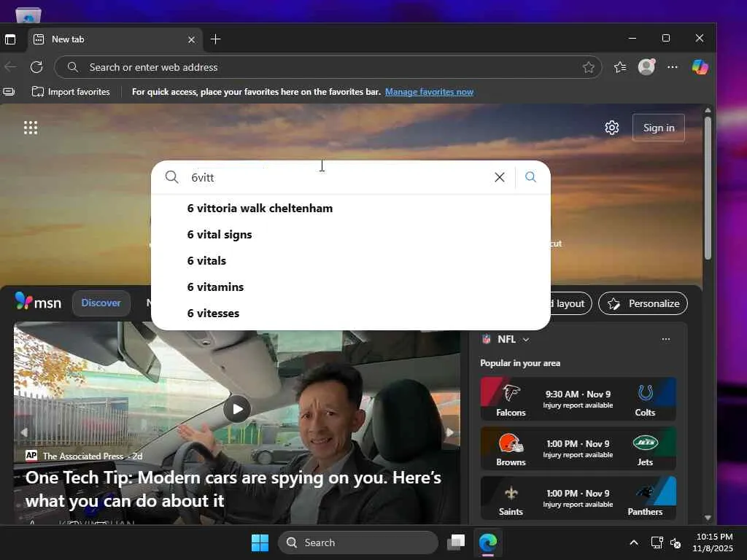Viewport: 747px width, 560px height.
Task: Open Browns vs Jets game card
Action: [x=578, y=448]
